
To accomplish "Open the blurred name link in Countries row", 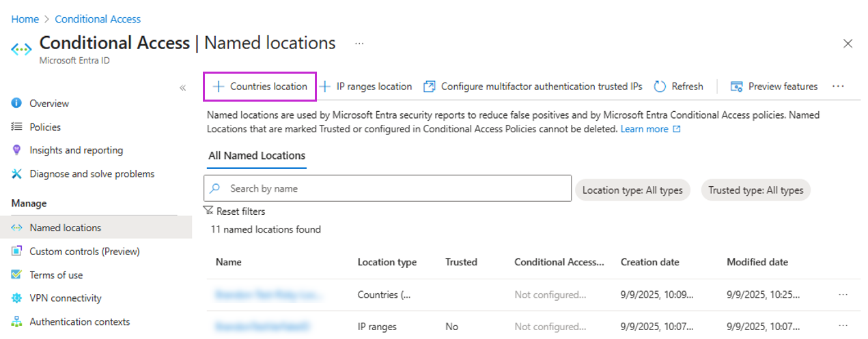I will point(269,295).
